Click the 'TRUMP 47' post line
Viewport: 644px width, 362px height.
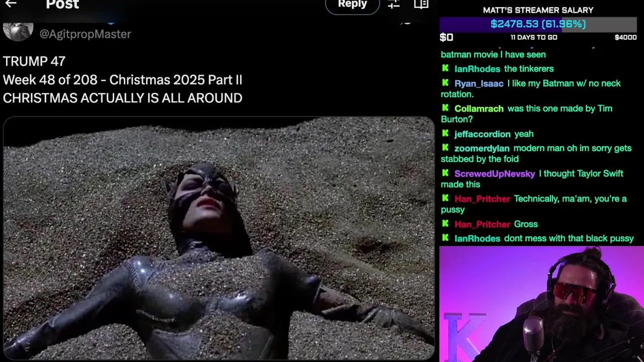tap(34, 61)
